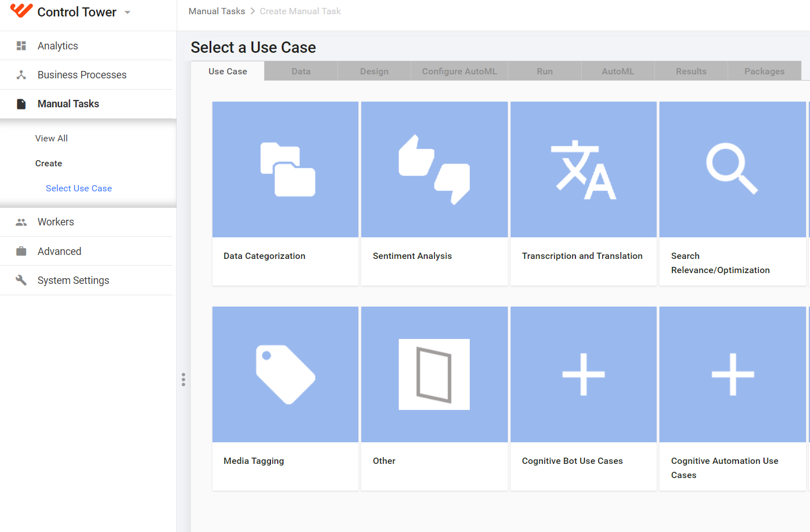The width and height of the screenshot is (810, 532).
Task: Select the Media Tagging label
Action: 254,461
